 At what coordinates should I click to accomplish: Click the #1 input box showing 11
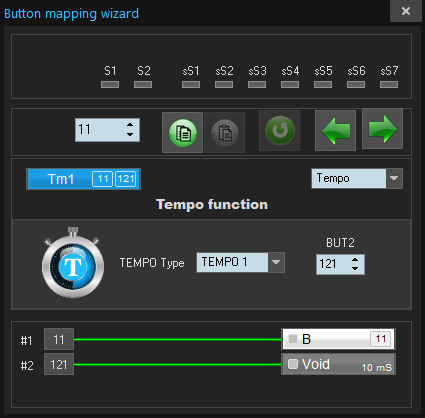59,339
